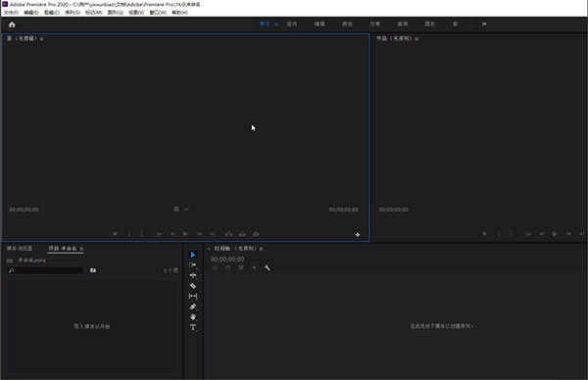Switch to the Assembly workspace tab

pos(292,24)
